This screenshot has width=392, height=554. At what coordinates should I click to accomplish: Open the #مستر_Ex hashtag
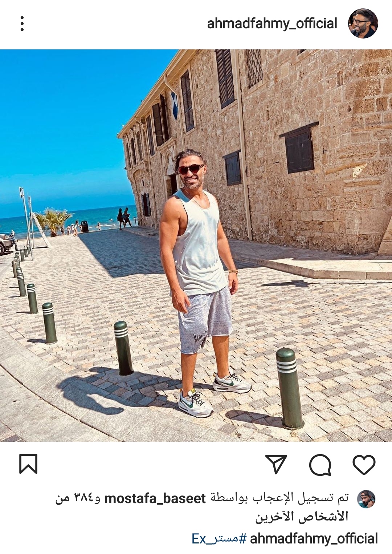point(219,538)
